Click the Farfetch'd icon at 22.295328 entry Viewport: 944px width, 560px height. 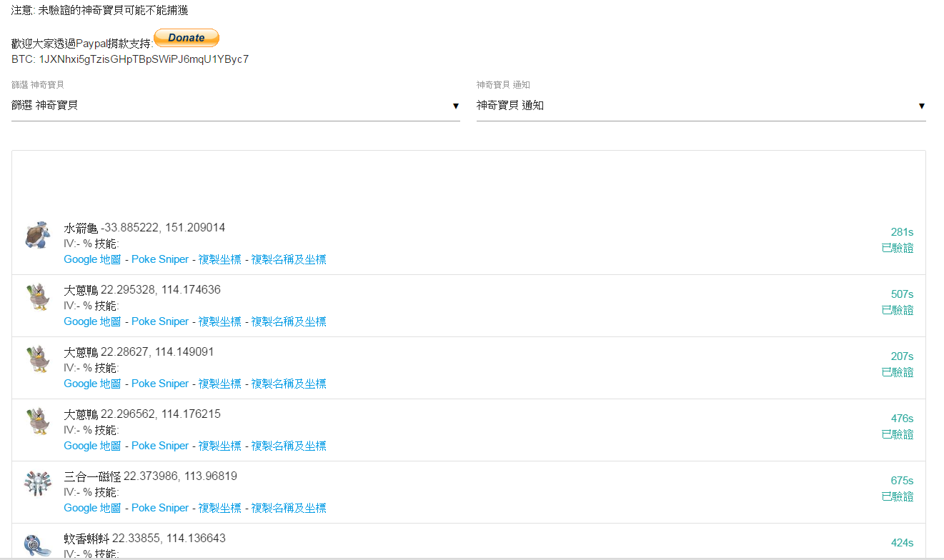[37, 297]
